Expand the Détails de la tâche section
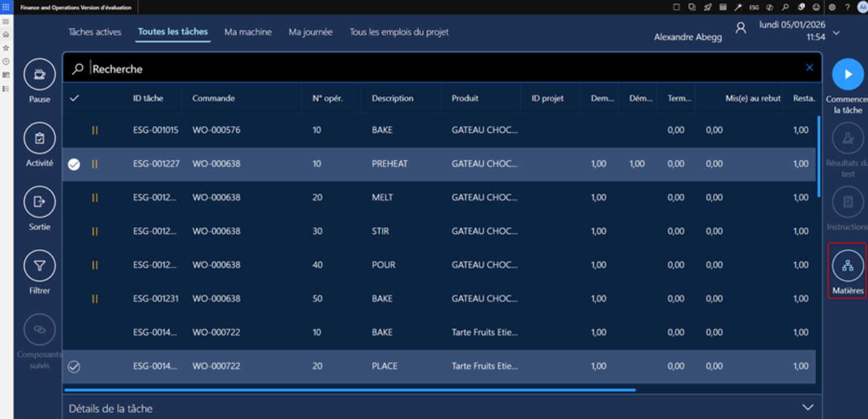The height and width of the screenshot is (419, 868). [x=807, y=408]
